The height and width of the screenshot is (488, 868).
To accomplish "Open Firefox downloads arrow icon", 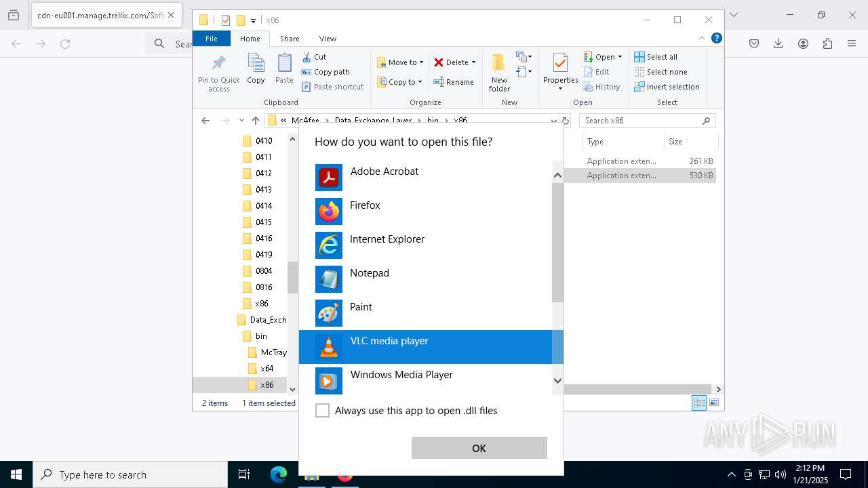I will tap(778, 43).
